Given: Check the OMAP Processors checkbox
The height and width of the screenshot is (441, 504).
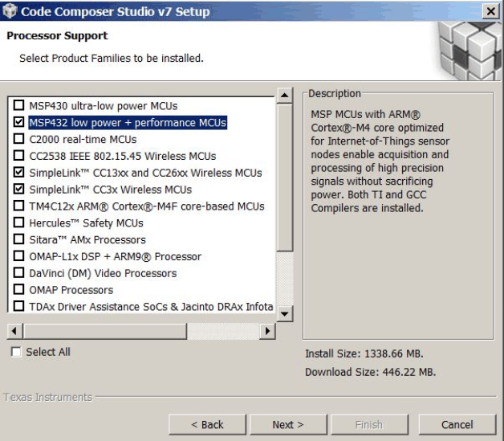Looking at the screenshot, I should [18, 289].
